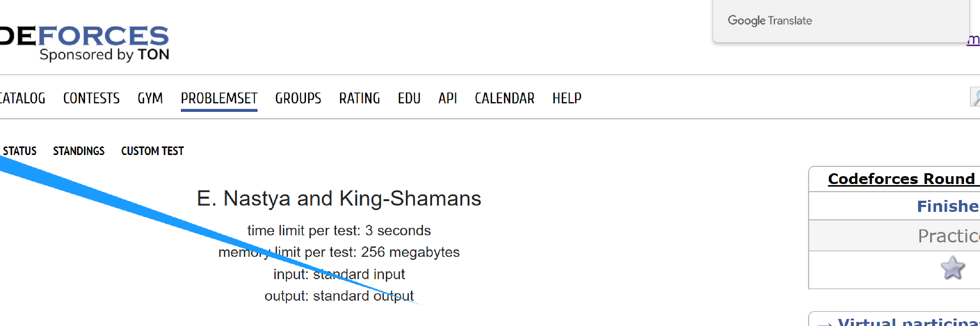
Task: Open the Contests section
Action: point(91,98)
